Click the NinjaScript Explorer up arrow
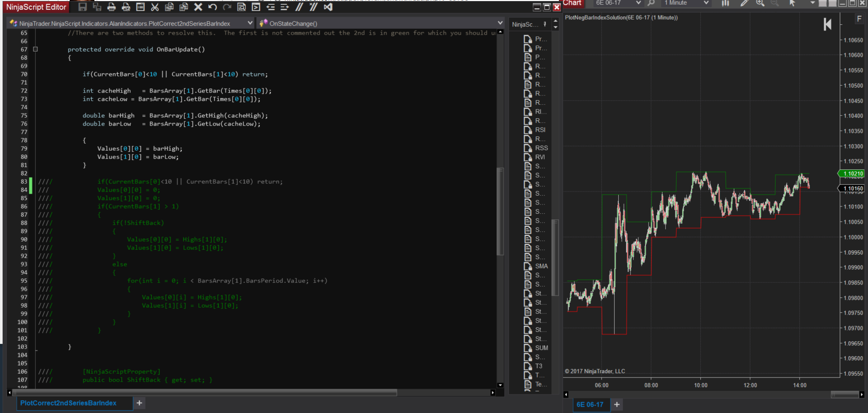Viewport: 868px width, 413px height. tap(555, 21)
